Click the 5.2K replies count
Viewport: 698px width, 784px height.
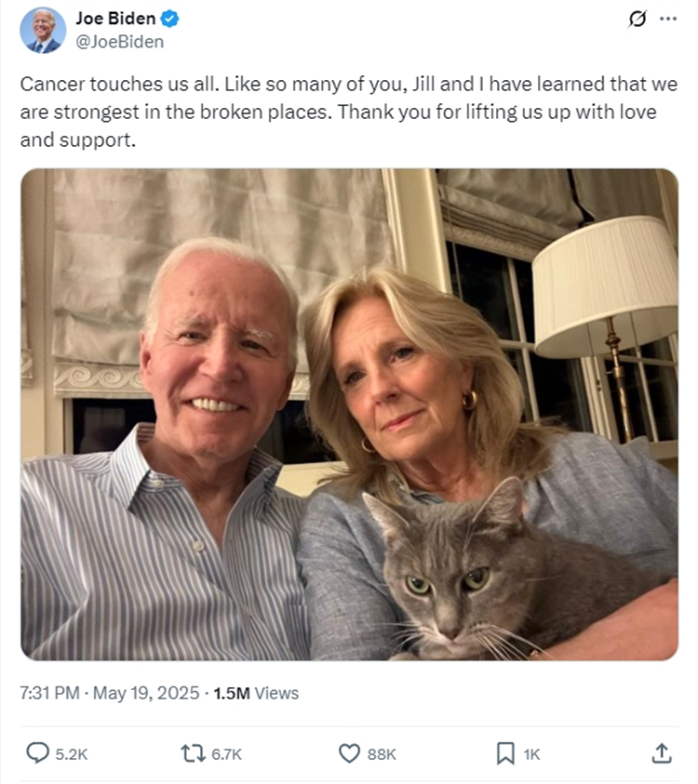72,754
